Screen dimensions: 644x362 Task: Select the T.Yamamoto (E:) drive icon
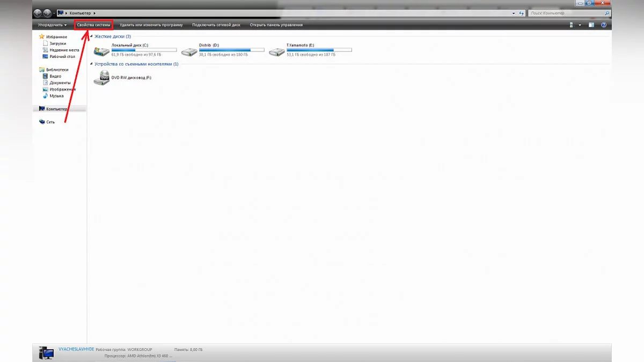coord(277,51)
